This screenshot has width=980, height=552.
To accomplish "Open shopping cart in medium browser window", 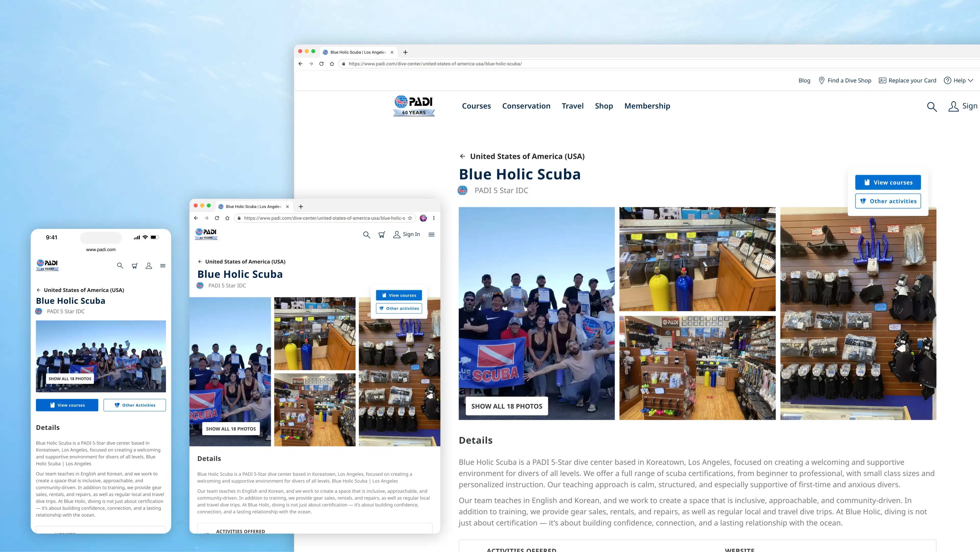I will tap(382, 234).
